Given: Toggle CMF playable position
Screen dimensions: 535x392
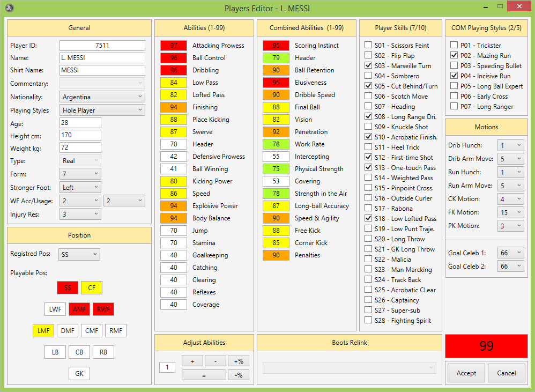Looking at the screenshot, I should click(x=92, y=330).
